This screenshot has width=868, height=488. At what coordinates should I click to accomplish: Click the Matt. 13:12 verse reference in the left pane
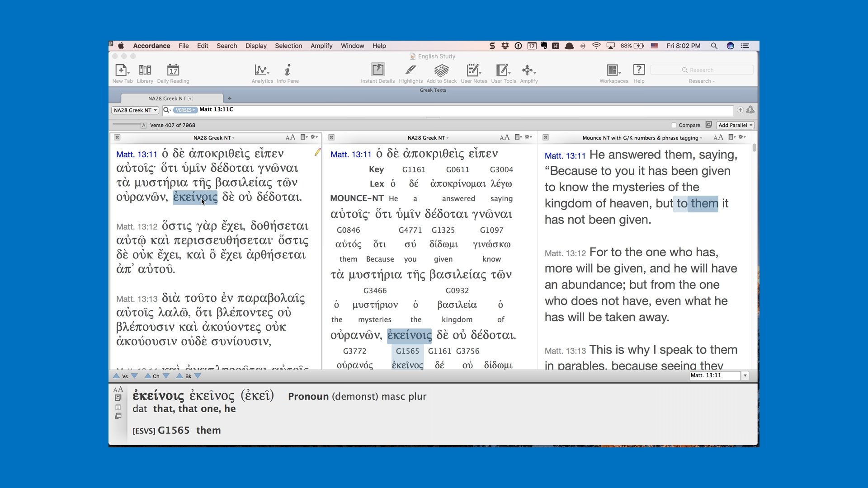click(137, 226)
